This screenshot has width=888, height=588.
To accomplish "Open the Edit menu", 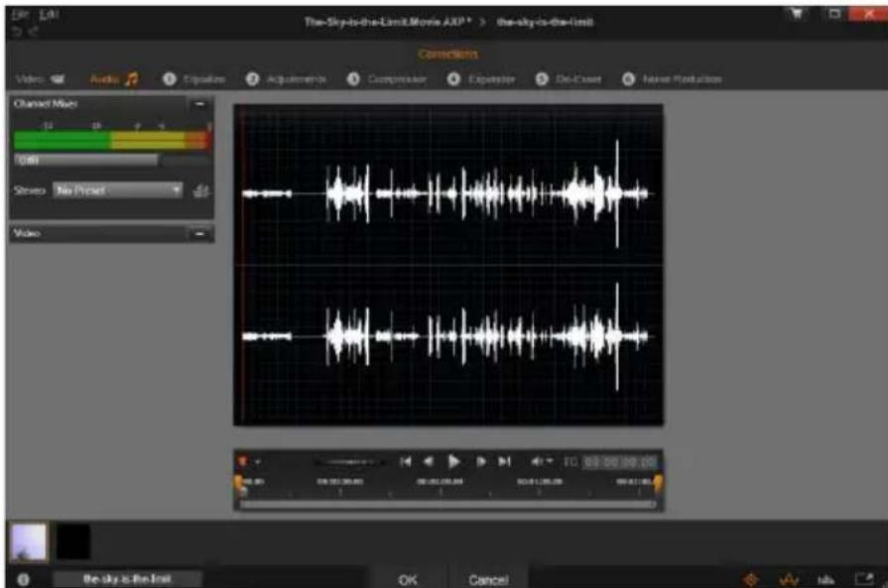I will click(49, 14).
